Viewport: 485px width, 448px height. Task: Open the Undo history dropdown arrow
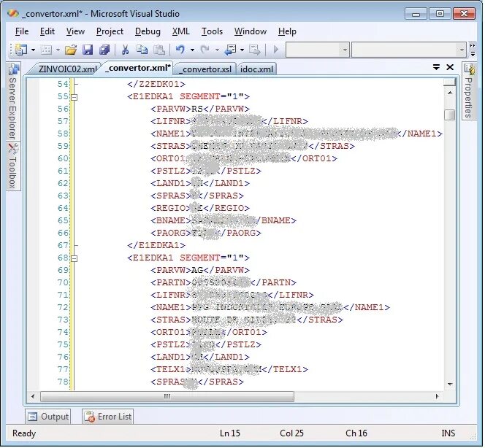coord(192,50)
